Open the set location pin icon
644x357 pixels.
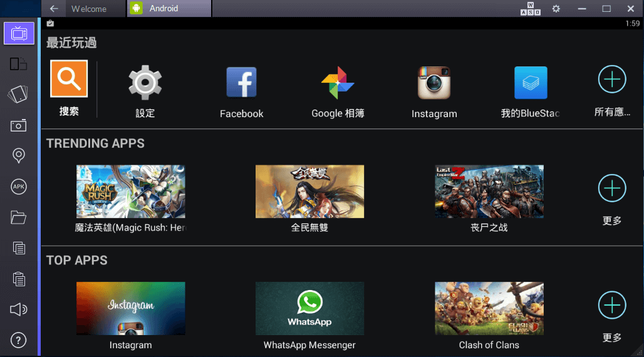(19, 156)
